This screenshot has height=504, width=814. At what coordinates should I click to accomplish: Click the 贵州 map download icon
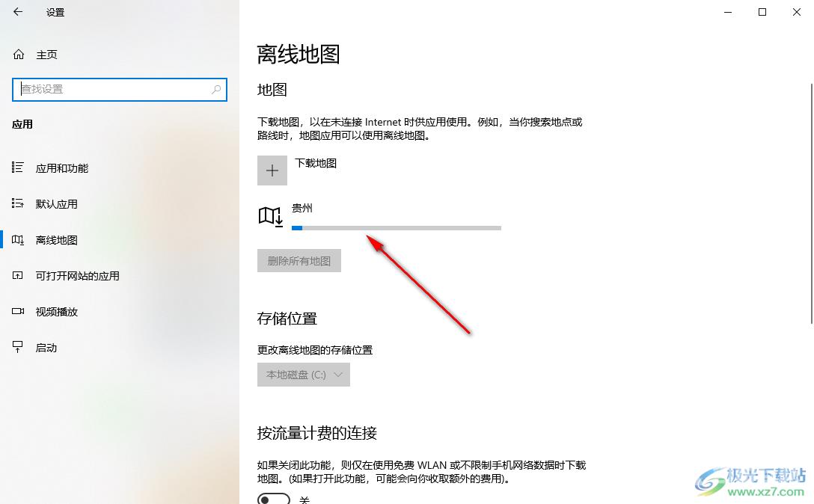coord(271,217)
